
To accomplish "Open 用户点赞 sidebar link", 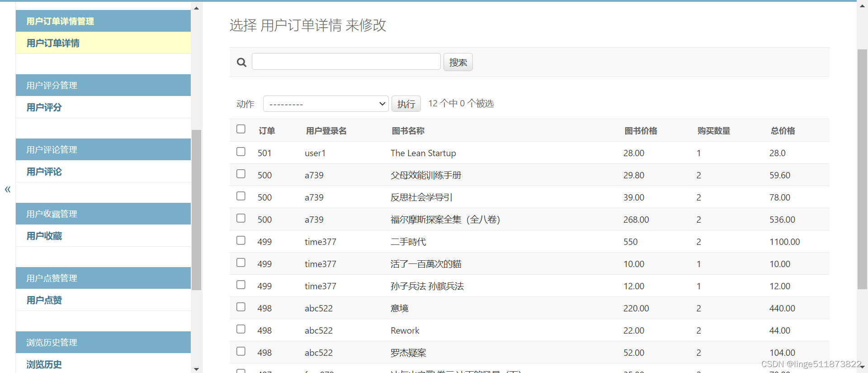I will click(x=44, y=300).
